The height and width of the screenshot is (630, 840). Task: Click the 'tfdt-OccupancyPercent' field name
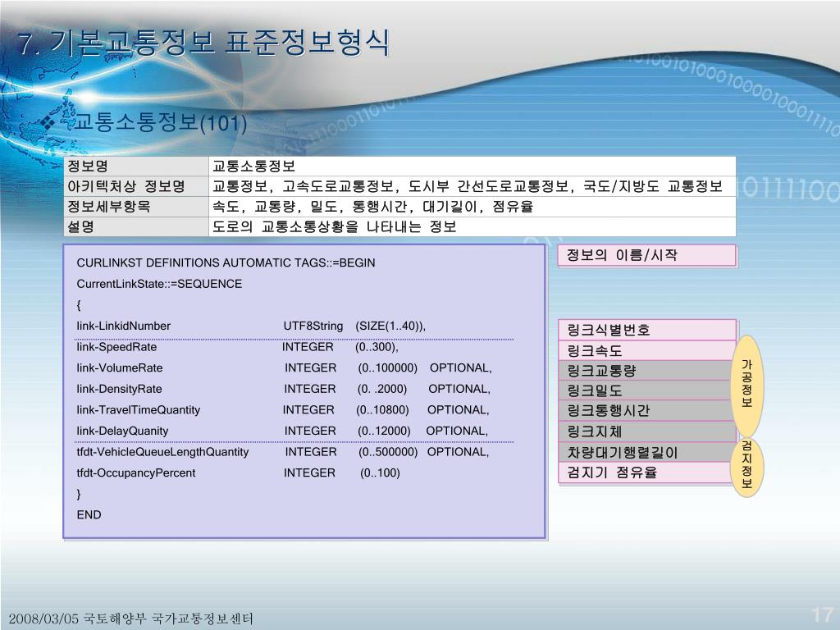[136, 473]
